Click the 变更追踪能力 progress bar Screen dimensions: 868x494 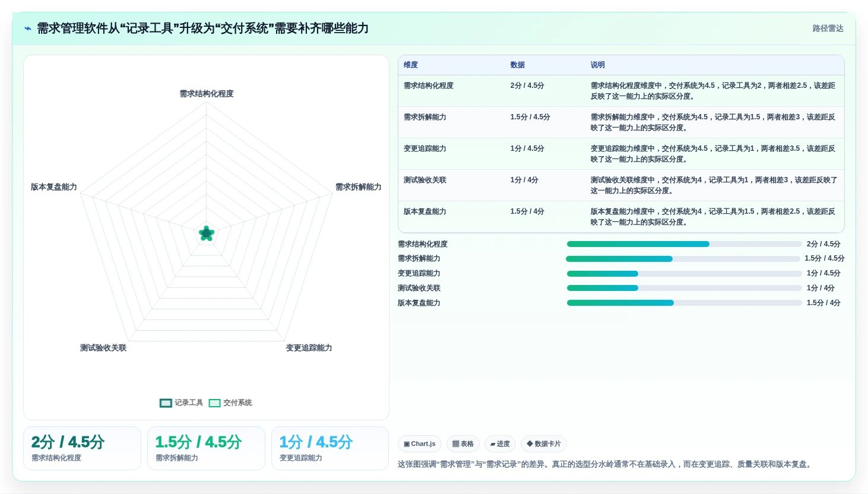point(684,274)
